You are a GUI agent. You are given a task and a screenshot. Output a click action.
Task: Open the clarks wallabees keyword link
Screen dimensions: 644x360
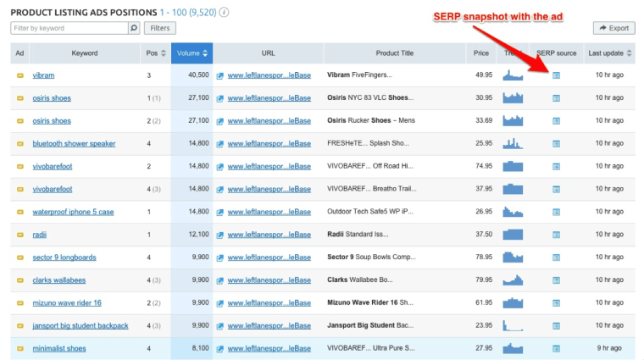59,280
